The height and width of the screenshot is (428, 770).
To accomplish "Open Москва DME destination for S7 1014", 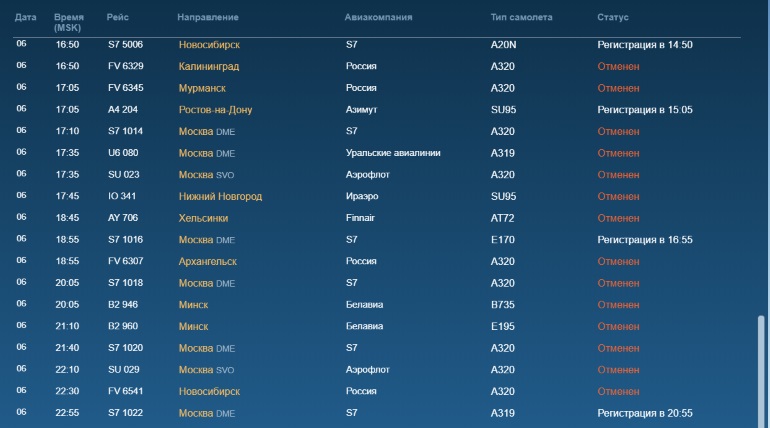I will coord(207,132).
